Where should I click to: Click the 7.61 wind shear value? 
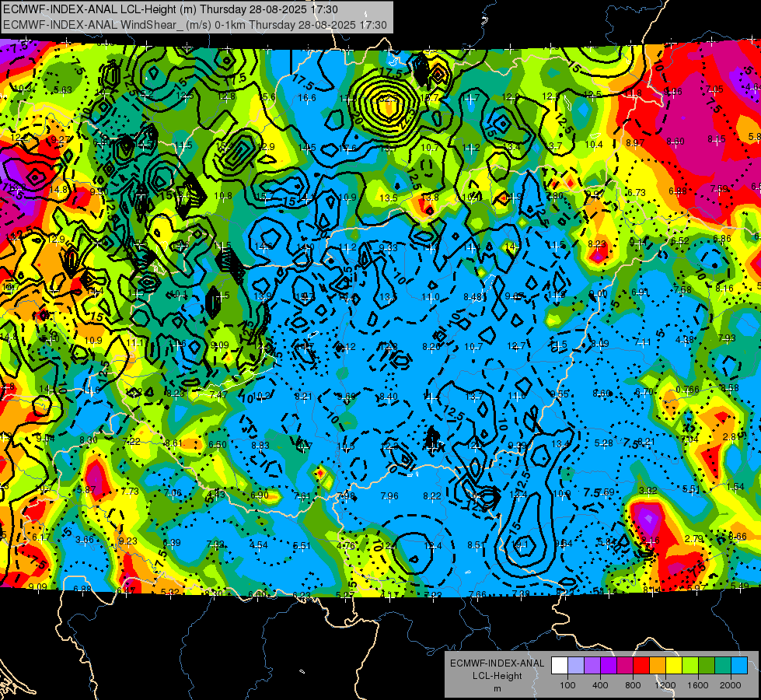point(302,496)
